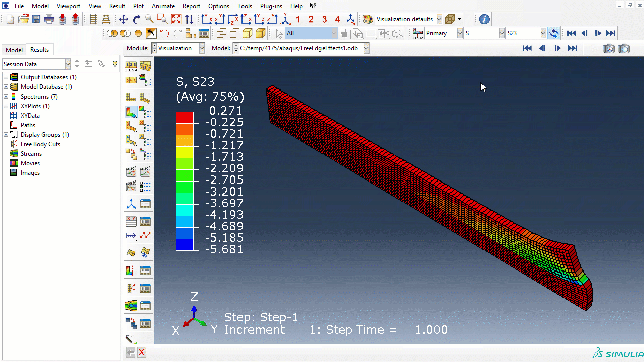Select the Rotate View tool
Screen dimensions: 644x362
[x=137, y=19]
